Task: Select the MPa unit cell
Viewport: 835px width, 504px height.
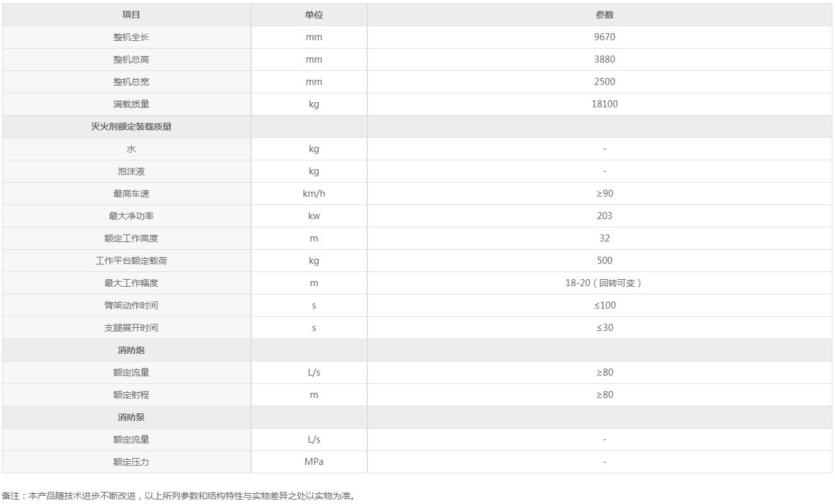Action: coord(314,462)
